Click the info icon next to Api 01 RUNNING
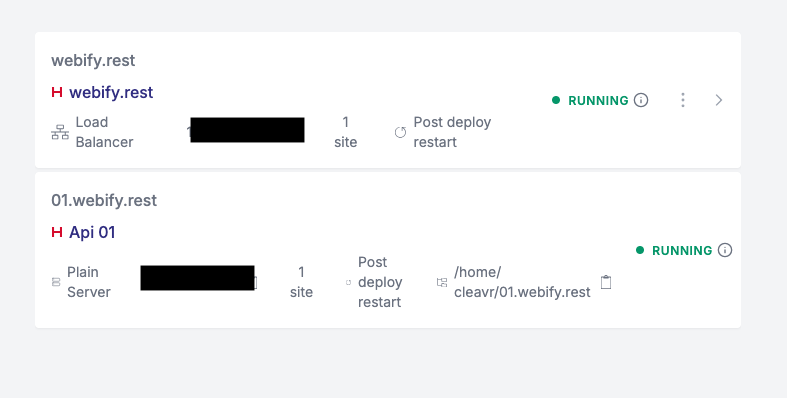This screenshot has width=787, height=398. [x=725, y=250]
